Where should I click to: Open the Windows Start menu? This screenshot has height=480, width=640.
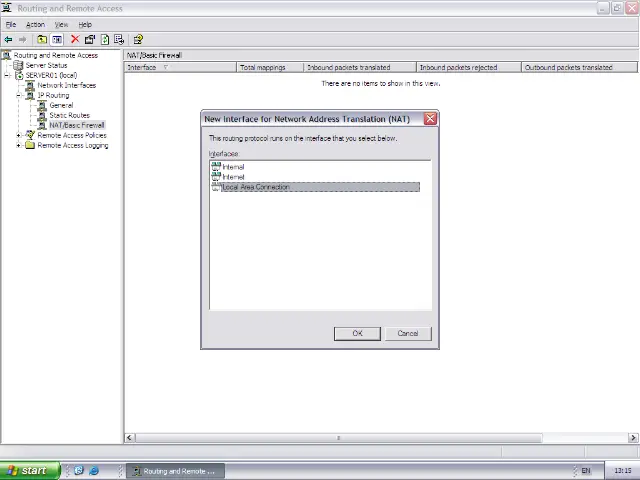[x=30, y=471]
